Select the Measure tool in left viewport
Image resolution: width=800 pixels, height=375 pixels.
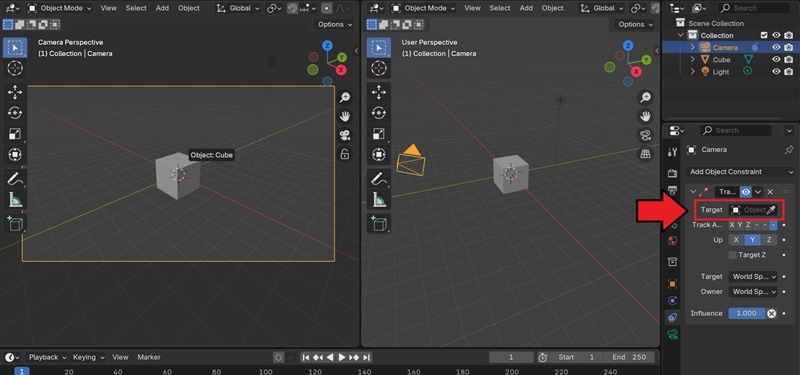[15, 199]
